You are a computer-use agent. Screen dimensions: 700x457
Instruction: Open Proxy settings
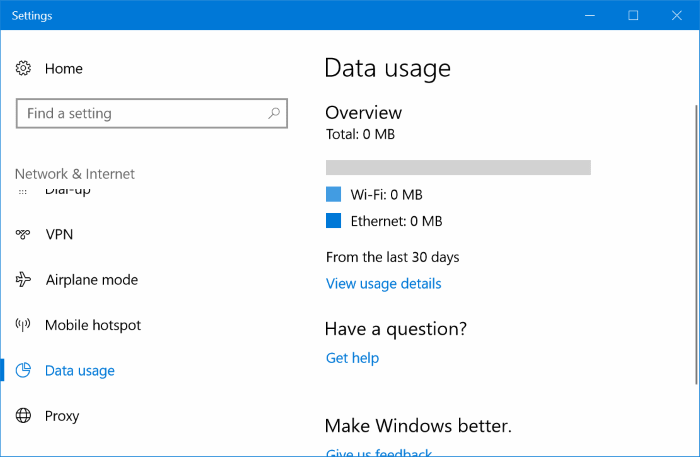(x=62, y=416)
